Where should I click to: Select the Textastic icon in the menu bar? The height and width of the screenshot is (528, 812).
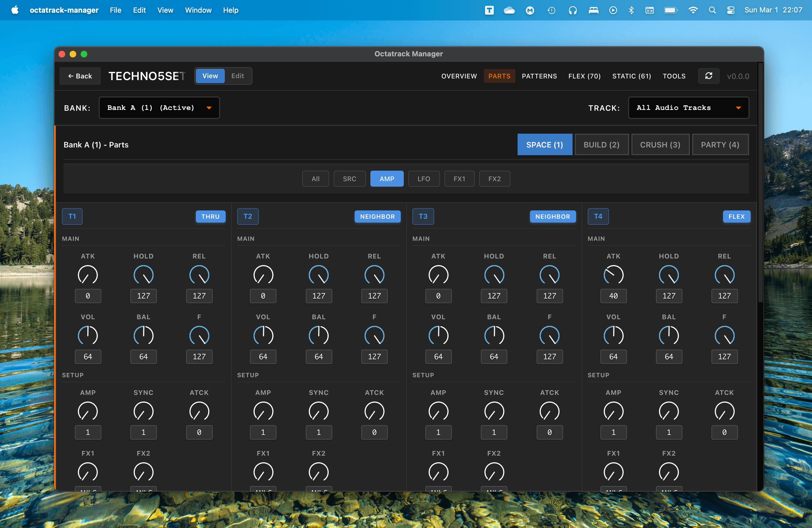tap(489, 10)
